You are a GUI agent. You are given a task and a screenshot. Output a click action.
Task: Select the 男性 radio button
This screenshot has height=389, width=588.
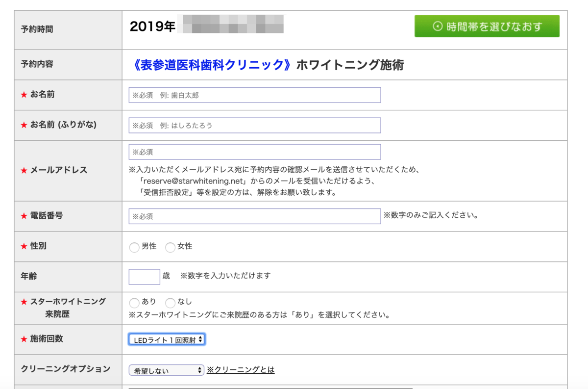(134, 247)
